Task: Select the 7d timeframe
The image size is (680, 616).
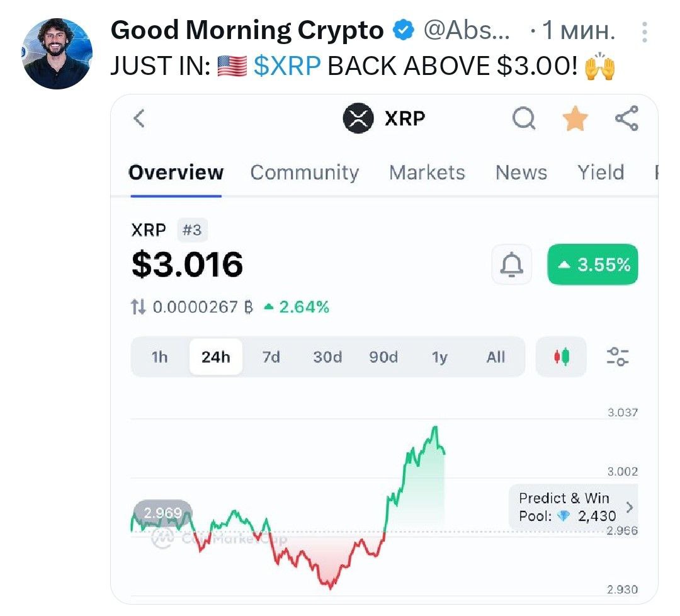Action: click(271, 356)
